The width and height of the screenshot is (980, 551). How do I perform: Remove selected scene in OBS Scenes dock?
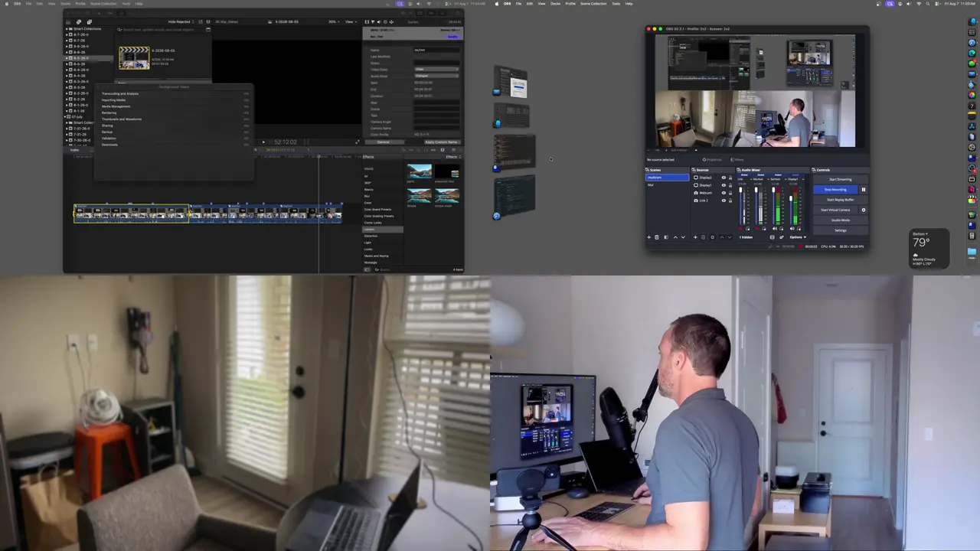(657, 237)
